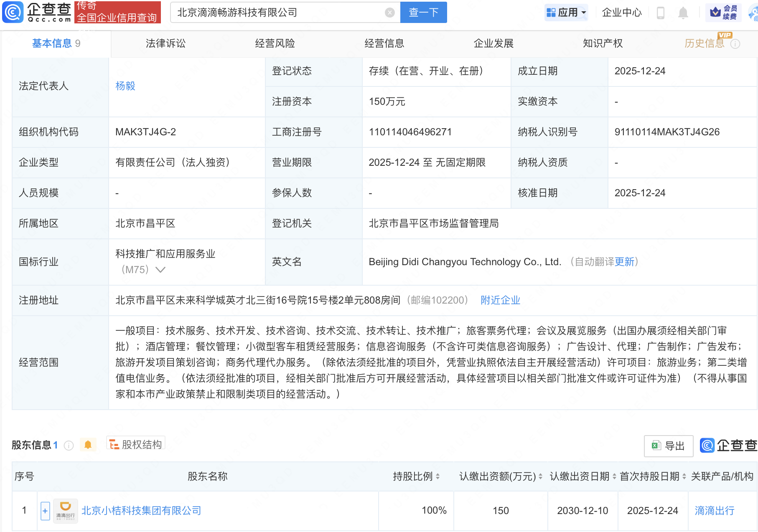Expand the shareholder row with the plus icon
This screenshot has width=758, height=532.
[45, 511]
